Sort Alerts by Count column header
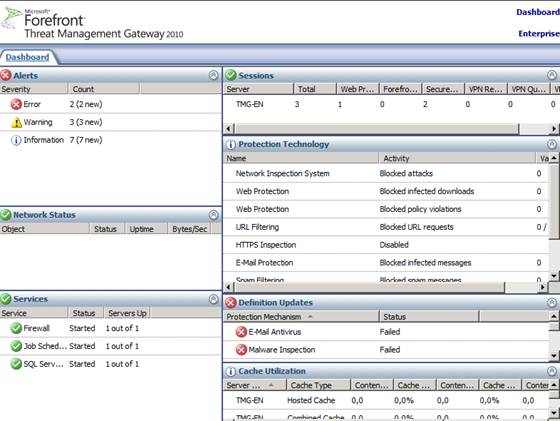Viewport: 560px width, 421px height. (104, 89)
